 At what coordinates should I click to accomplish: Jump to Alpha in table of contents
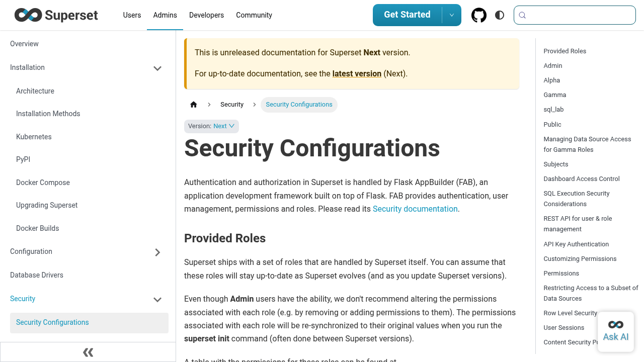pyautogui.click(x=551, y=80)
